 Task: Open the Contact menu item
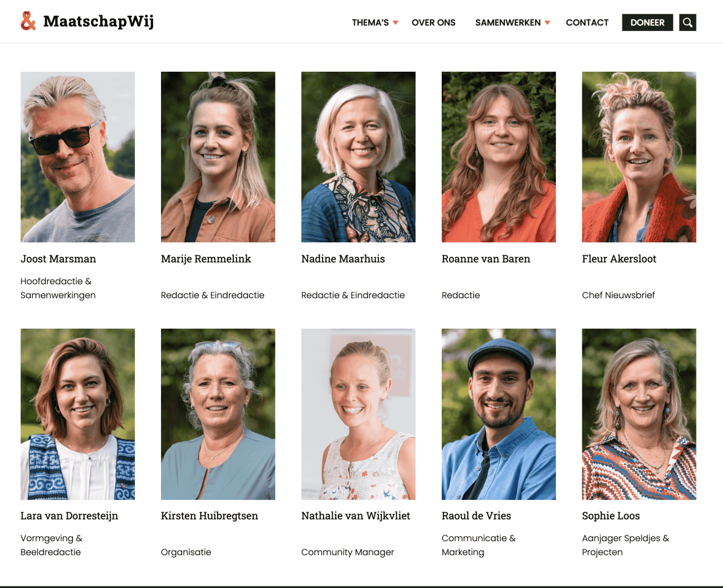587,23
